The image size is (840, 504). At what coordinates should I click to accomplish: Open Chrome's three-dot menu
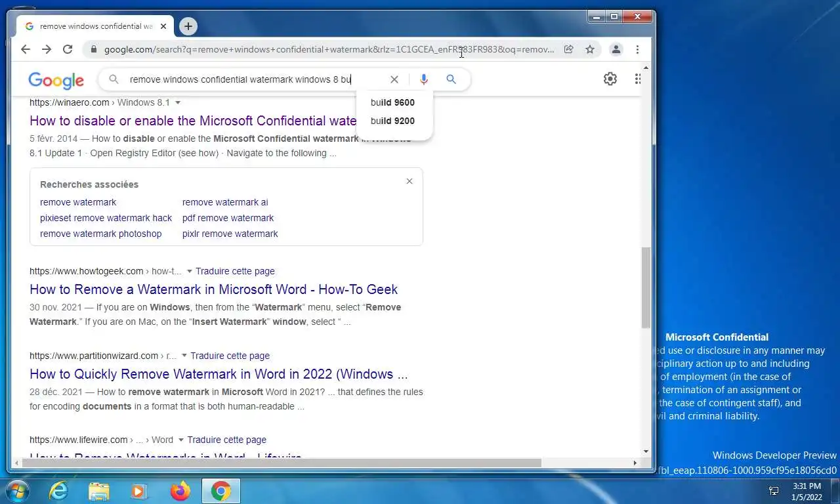[637, 49]
